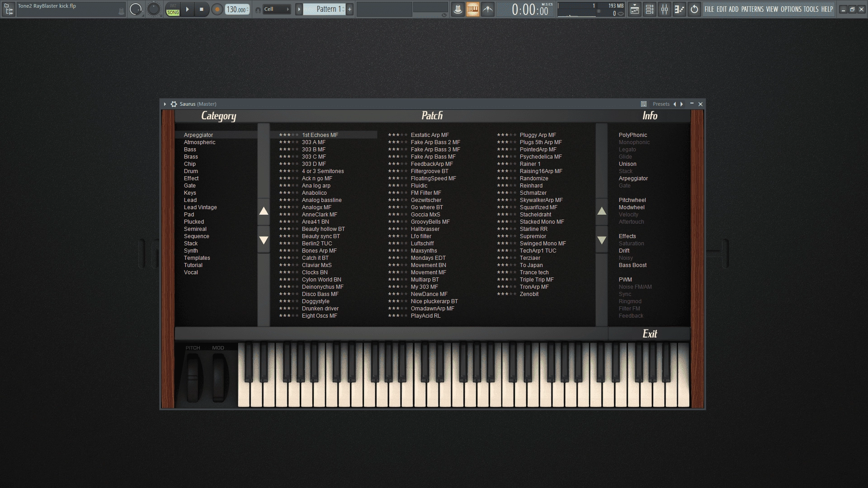Open the ADD menu

734,9
